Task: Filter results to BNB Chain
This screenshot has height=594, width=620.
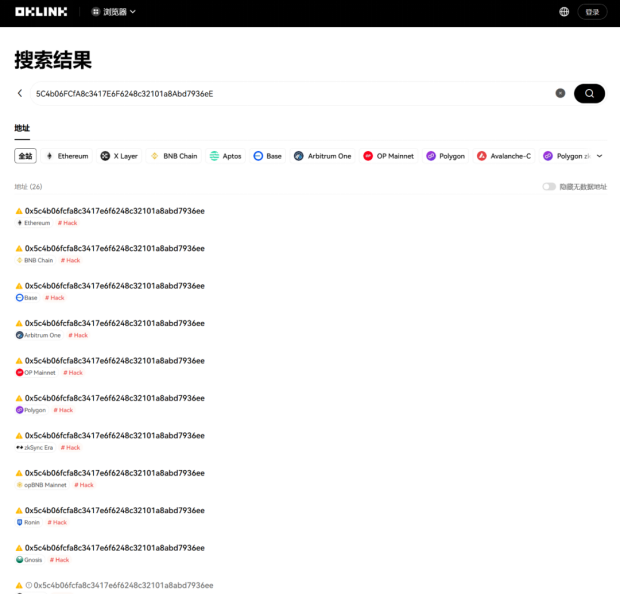Action: tap(174, 156)
